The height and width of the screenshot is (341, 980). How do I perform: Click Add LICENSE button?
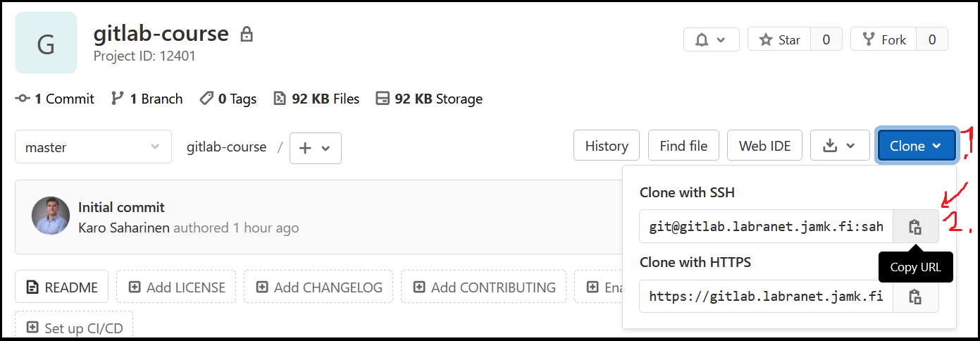point(176,287)
